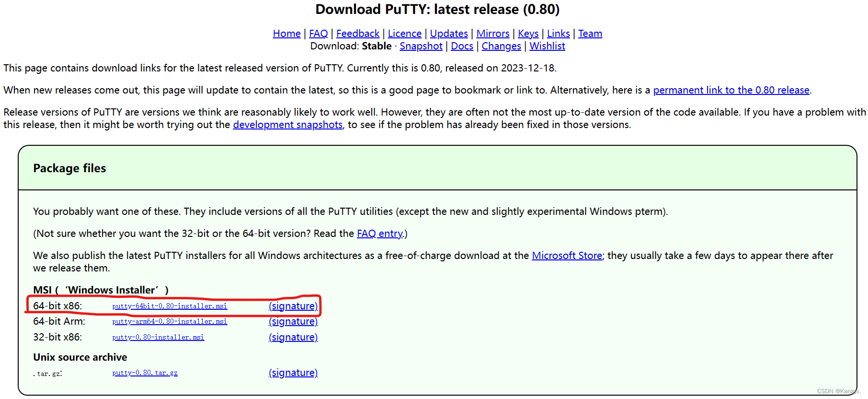Open signature for the .tar.gz archive
868x399 pixels.
(x=293, y=373)
